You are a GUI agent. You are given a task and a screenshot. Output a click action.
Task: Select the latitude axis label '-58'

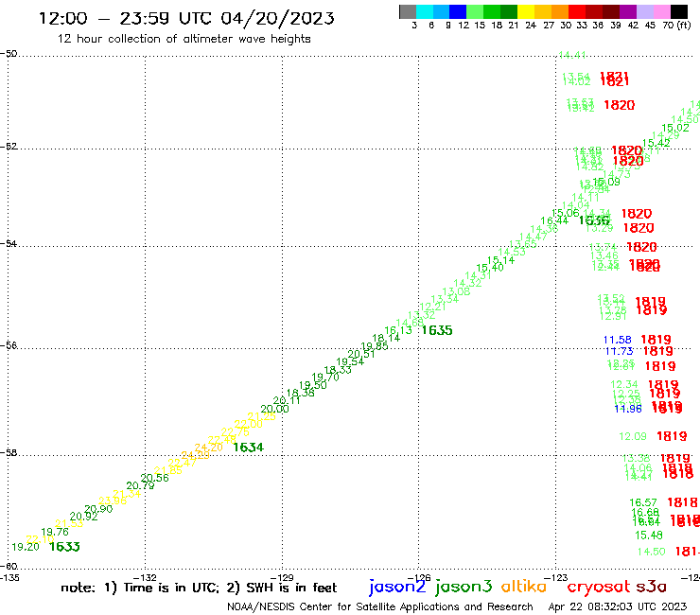[x=9, y=452]
